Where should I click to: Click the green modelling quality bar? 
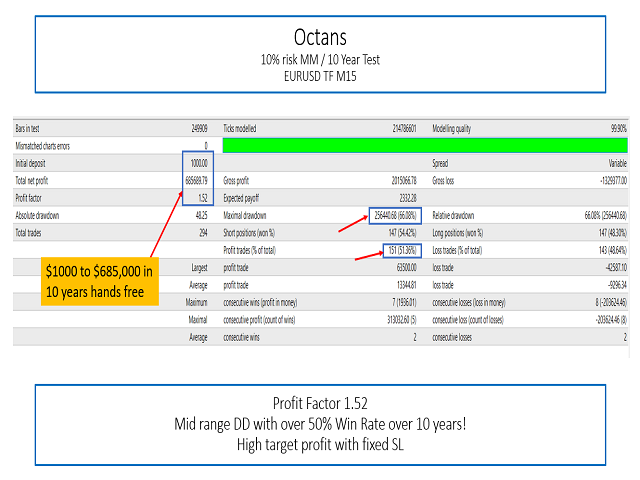(x=425, y=145)
